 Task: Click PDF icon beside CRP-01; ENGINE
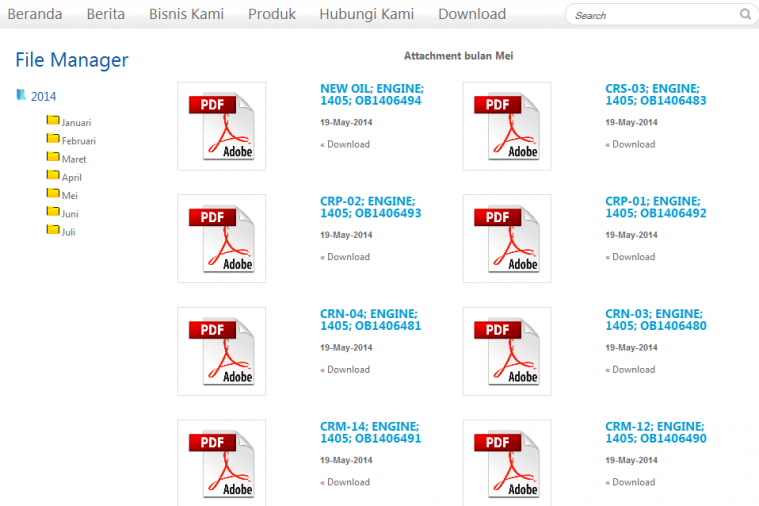point(507,238)
